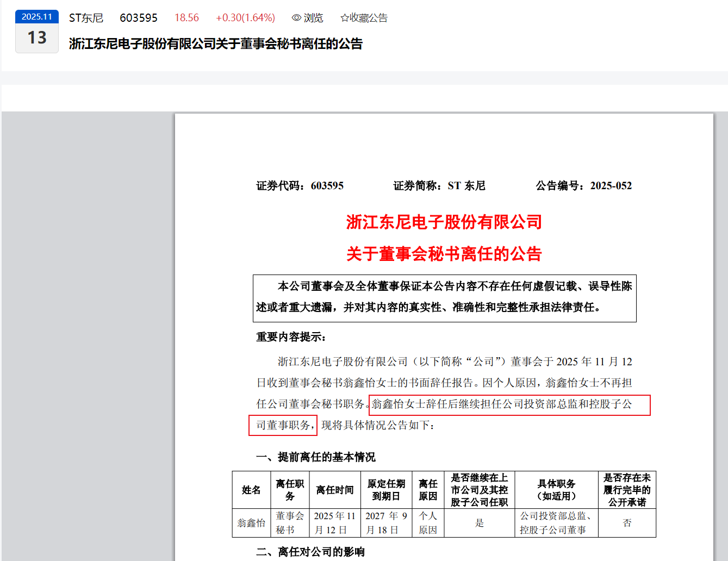Click the section heading 一、提前离任的基本情况

pos(316,457)
